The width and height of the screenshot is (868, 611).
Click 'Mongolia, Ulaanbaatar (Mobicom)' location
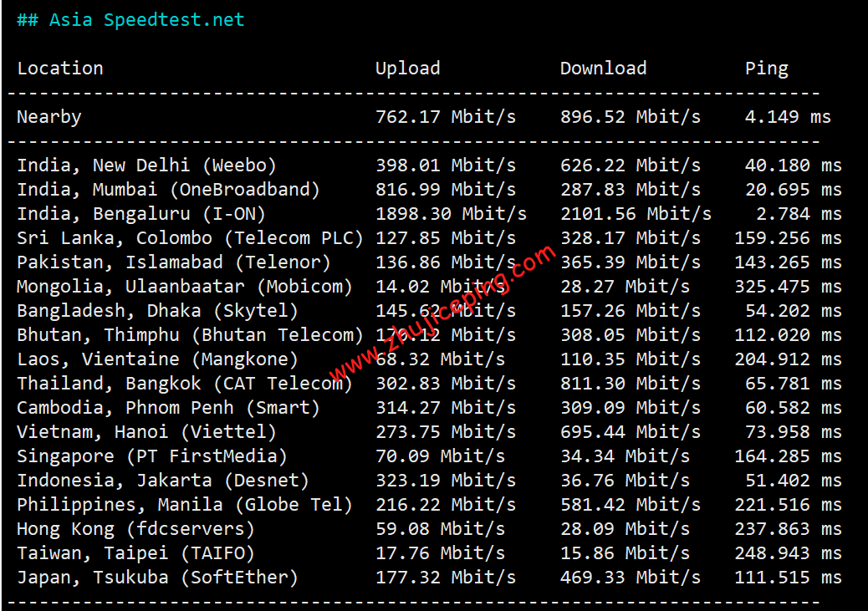(x=184, y=286)
